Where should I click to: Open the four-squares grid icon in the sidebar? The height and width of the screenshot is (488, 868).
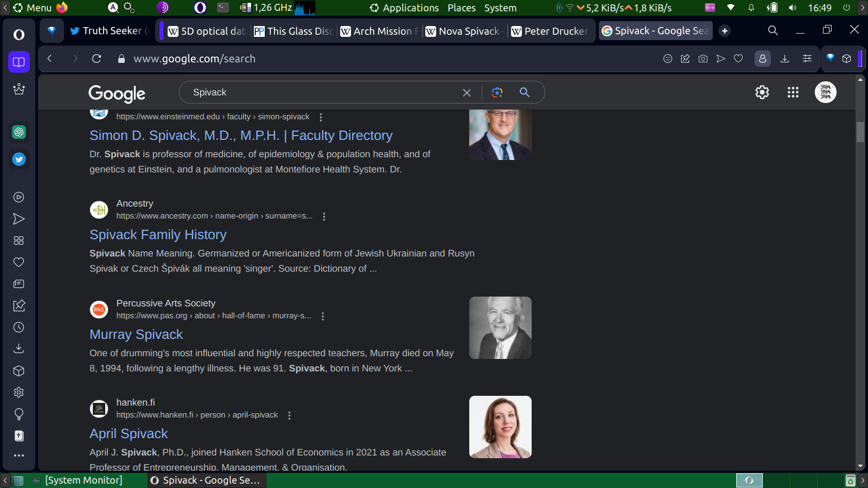[19, 241]
